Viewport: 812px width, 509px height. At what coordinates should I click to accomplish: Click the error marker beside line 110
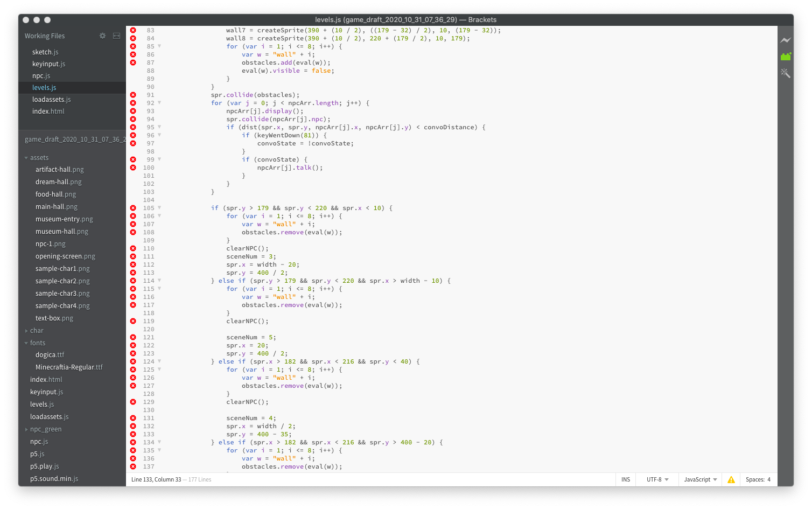[133, 248]
